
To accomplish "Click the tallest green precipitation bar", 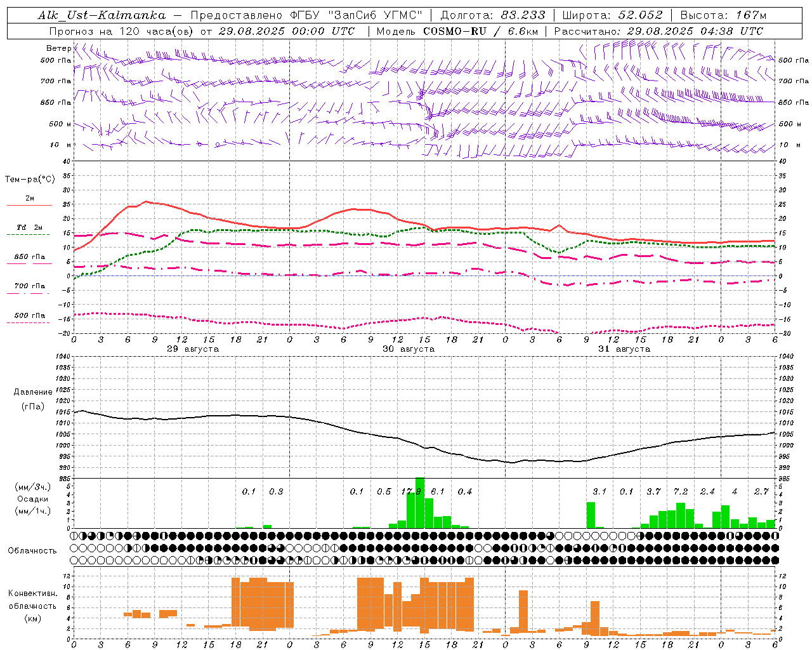I will click(420, 503).
